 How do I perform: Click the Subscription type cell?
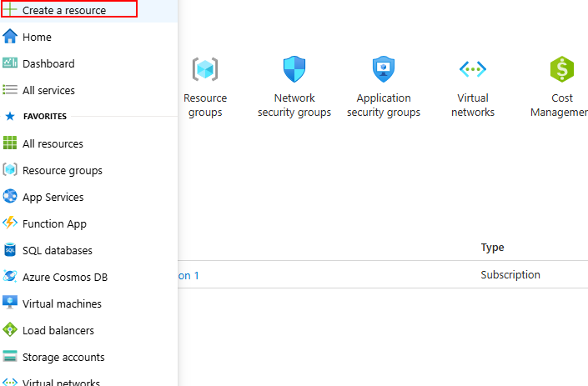tap(510, 274)
